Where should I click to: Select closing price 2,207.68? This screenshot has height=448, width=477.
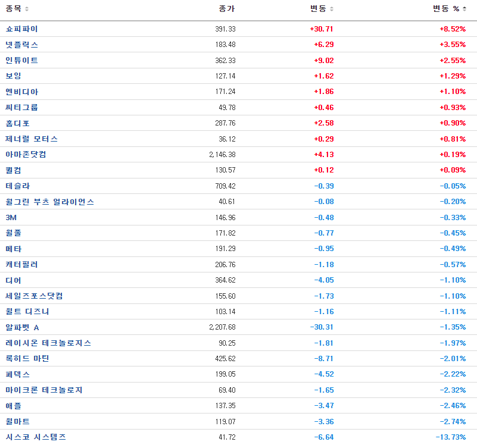point(222,327)
